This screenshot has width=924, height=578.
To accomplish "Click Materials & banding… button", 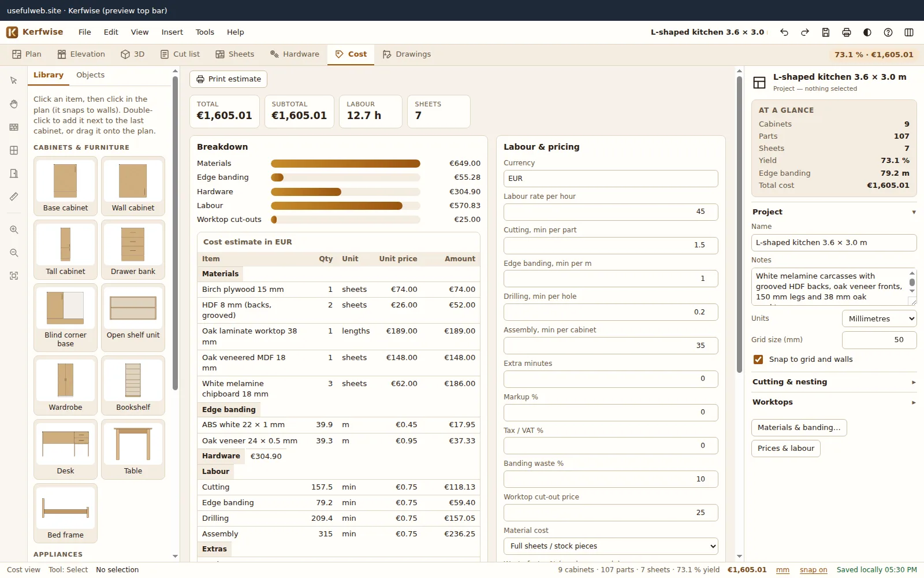I will coord(799,428).
